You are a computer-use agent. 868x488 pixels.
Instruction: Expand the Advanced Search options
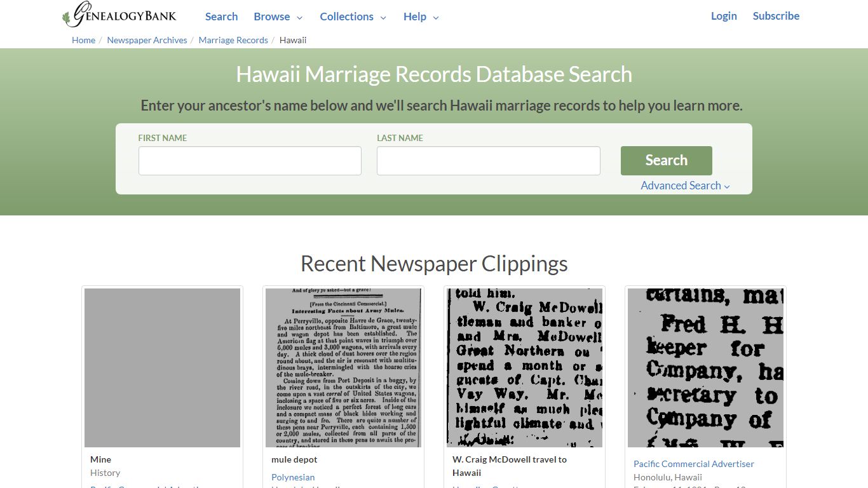(685, 186)
